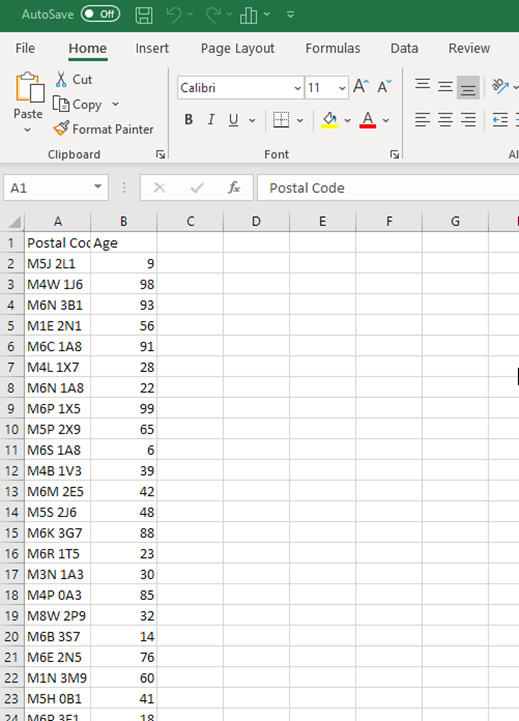
Task: Select cell with postal code M6K 3G7
Action: [57, 533]
